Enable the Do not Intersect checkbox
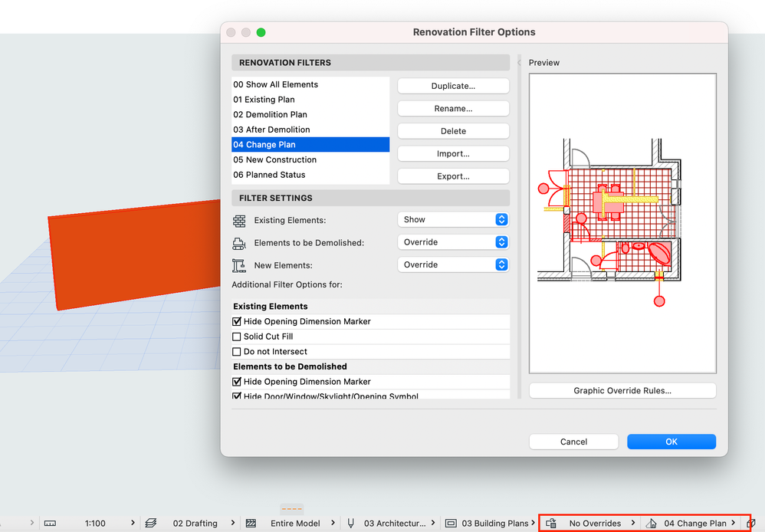This screenshot has width=765, height=532. pos(237,352)
